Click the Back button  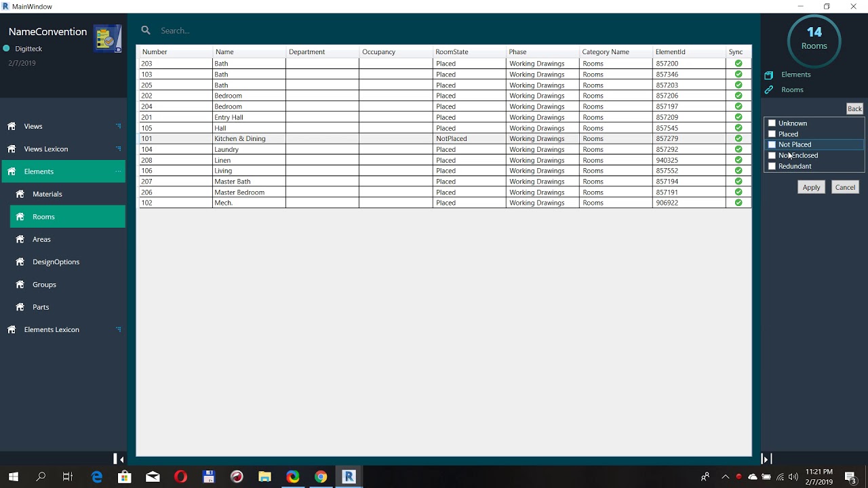[x=854, y=108]
